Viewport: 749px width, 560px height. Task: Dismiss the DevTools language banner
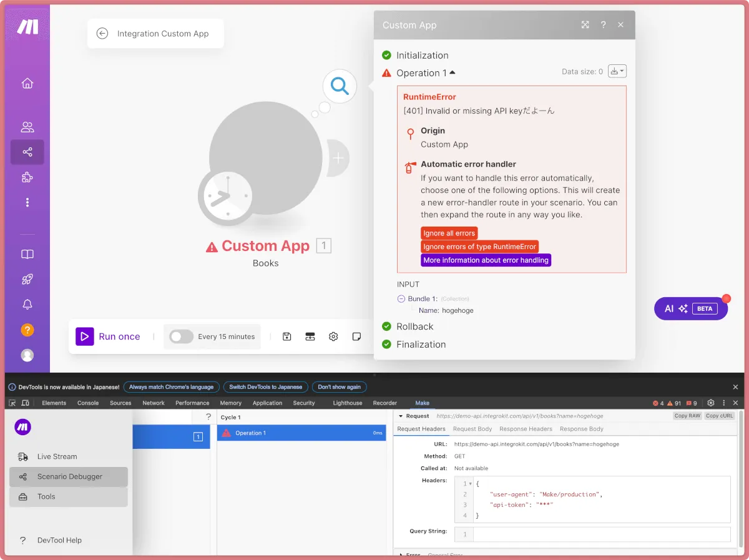[x=735, y=387]
